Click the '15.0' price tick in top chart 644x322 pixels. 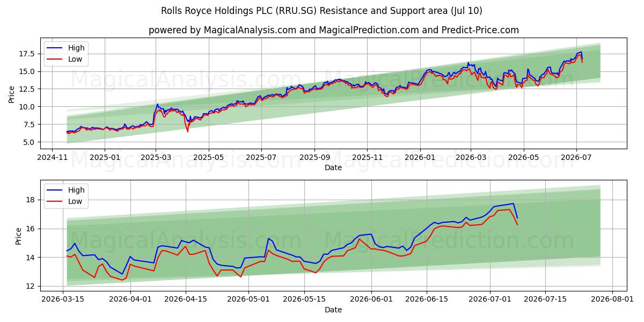point(28,71)
